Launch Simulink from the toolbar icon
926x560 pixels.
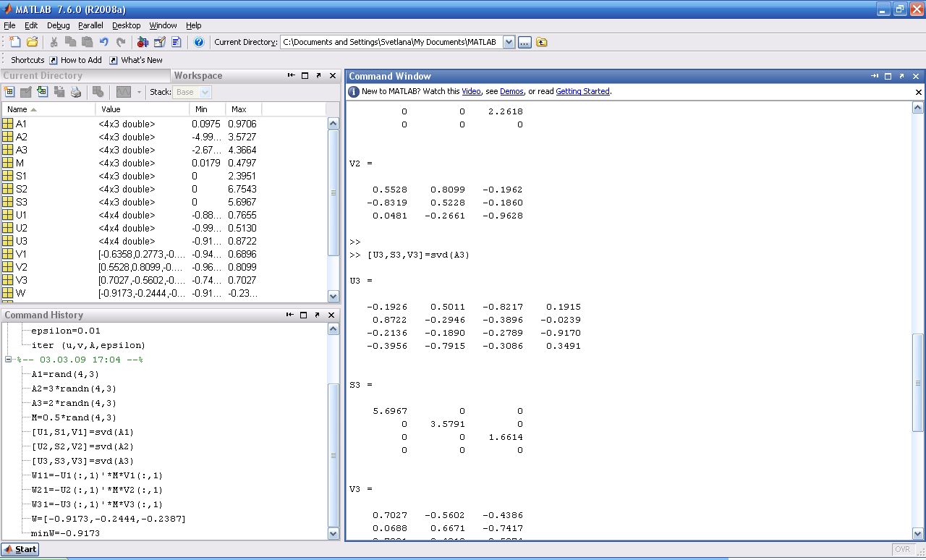pos(143,42)
